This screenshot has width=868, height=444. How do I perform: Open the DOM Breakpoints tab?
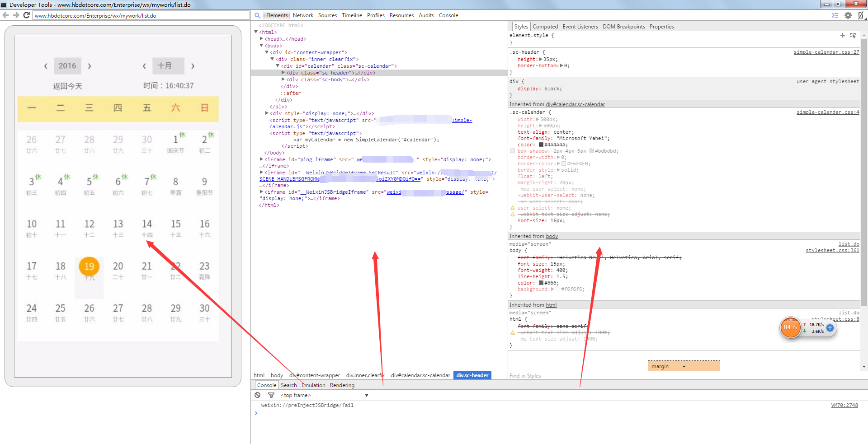tap(624, 27)
